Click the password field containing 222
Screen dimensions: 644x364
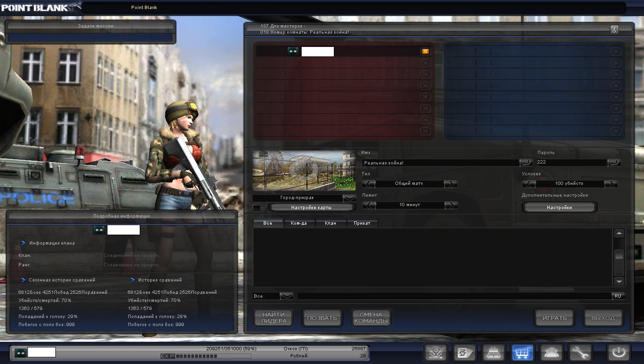tap(572, 162)
